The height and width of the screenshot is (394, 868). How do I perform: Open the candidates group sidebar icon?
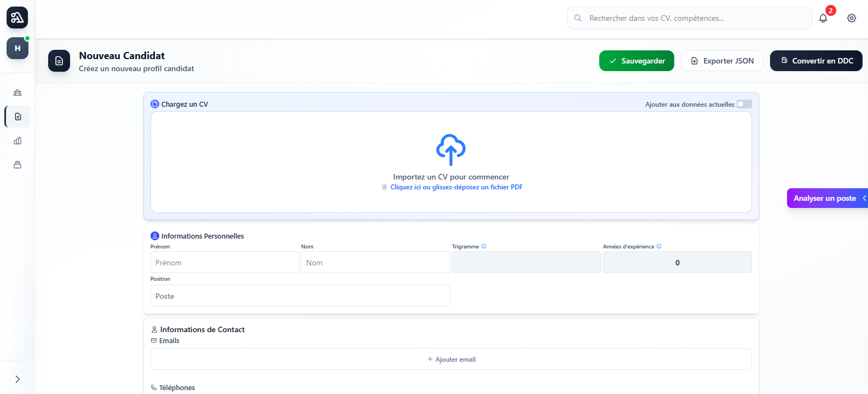point(18,92)
